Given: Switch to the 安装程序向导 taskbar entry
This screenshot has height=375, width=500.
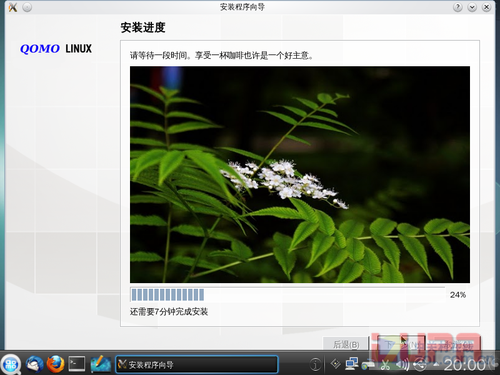Looking at the screenshot, I should click(x=197, y=364).
